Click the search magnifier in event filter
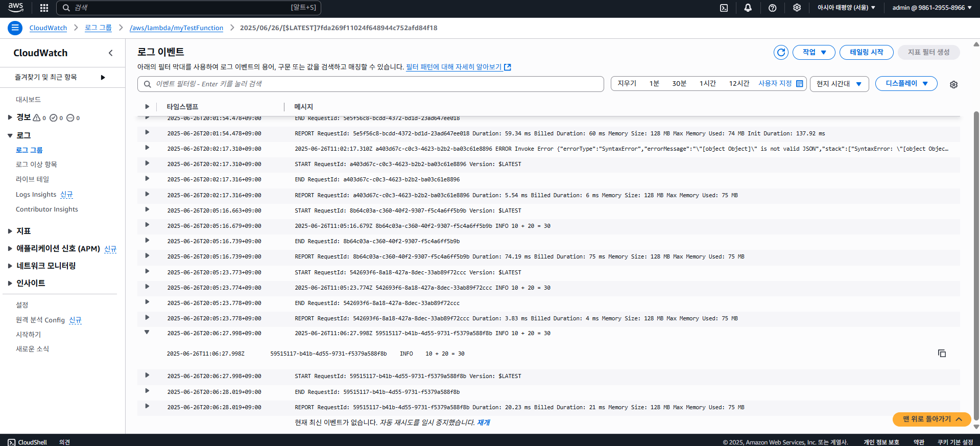980x446 pixels. pyautogui.click(x=147, y=84)
